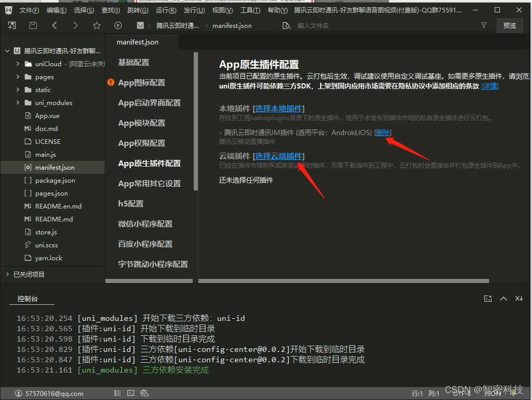Toggle the project sidebar icon in toolbar

tap(12, 25)
